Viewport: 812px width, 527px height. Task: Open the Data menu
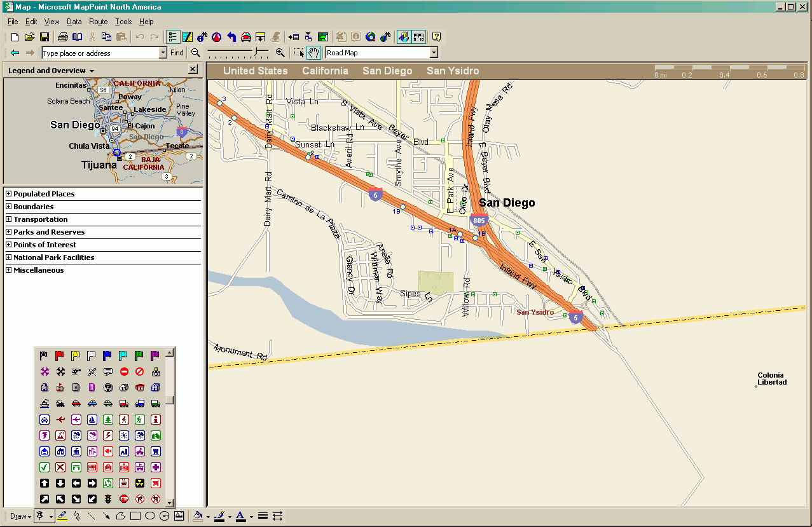click(x=74, y=22)
